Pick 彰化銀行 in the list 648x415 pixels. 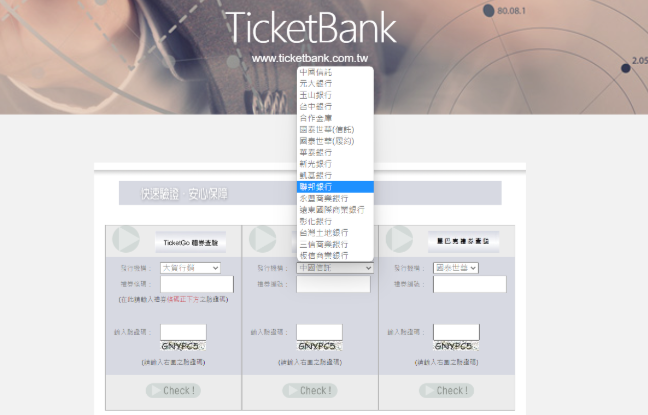(x=335, y=221)
